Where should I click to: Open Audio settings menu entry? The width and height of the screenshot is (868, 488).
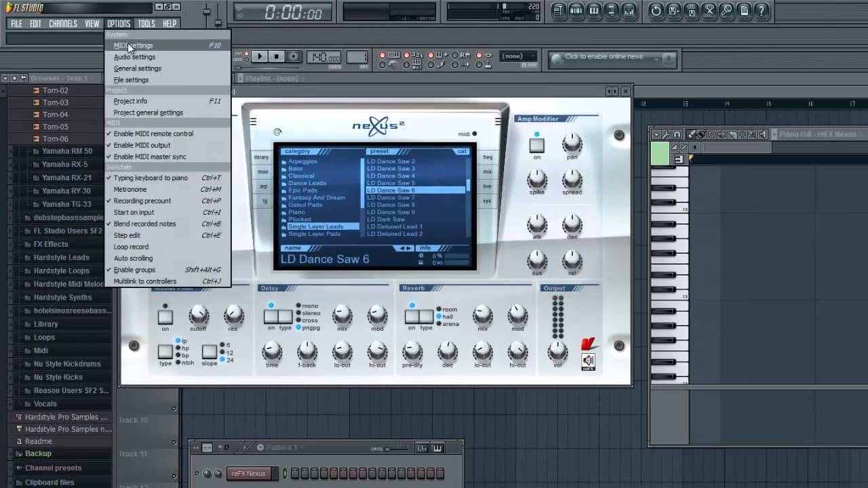134,57
